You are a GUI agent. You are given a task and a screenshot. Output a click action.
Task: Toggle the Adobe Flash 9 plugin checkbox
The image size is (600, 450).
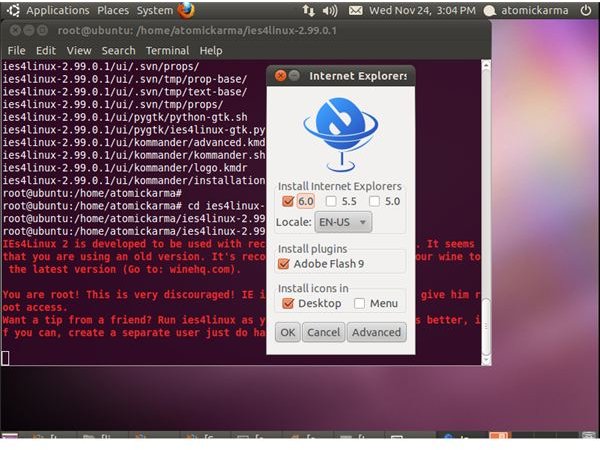tap(284, 264)
